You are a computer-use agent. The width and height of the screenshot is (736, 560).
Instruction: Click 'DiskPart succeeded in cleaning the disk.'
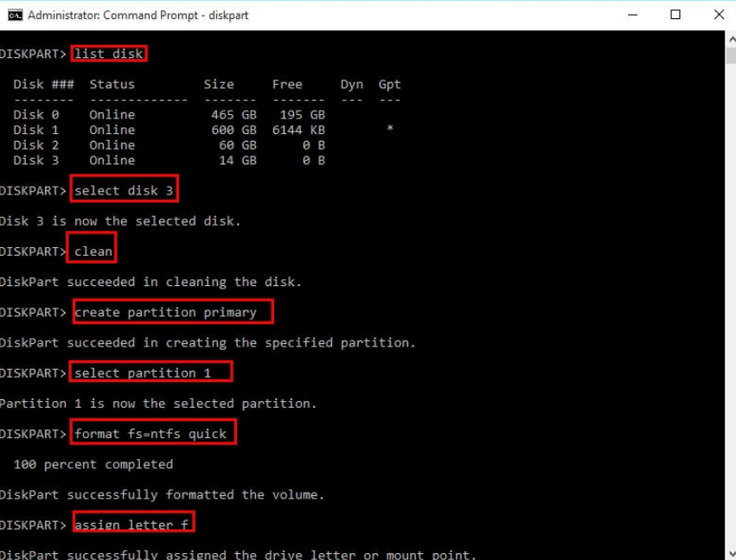150,282
